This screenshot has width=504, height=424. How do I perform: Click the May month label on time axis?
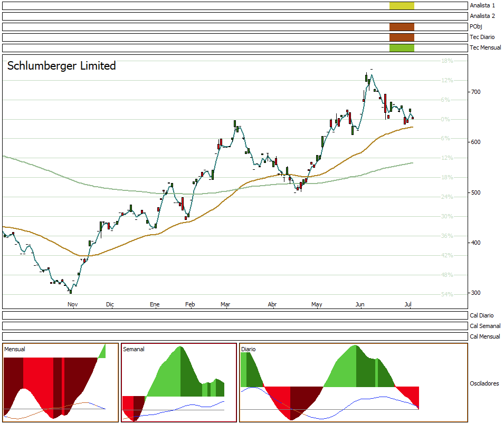(317, 304)
